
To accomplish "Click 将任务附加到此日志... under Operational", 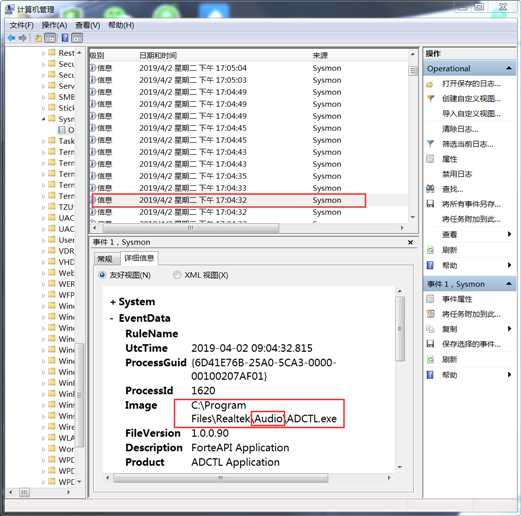I will [x=471, y=219].
